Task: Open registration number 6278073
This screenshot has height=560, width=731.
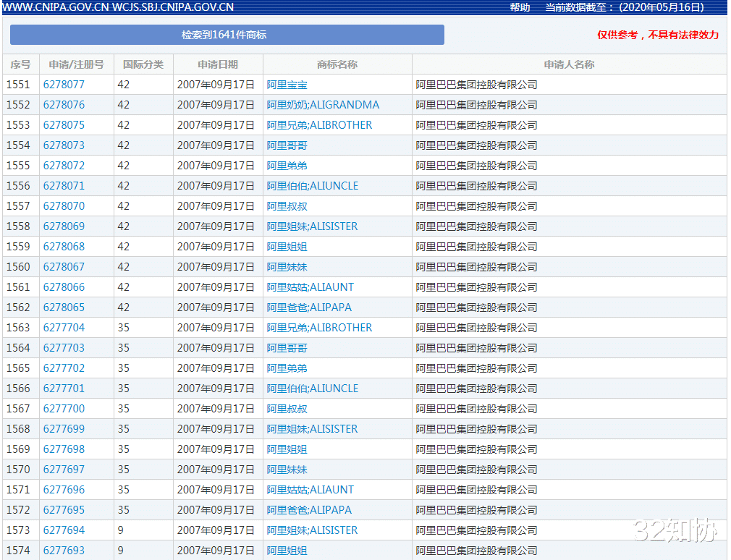Action: tap(64, 145)
